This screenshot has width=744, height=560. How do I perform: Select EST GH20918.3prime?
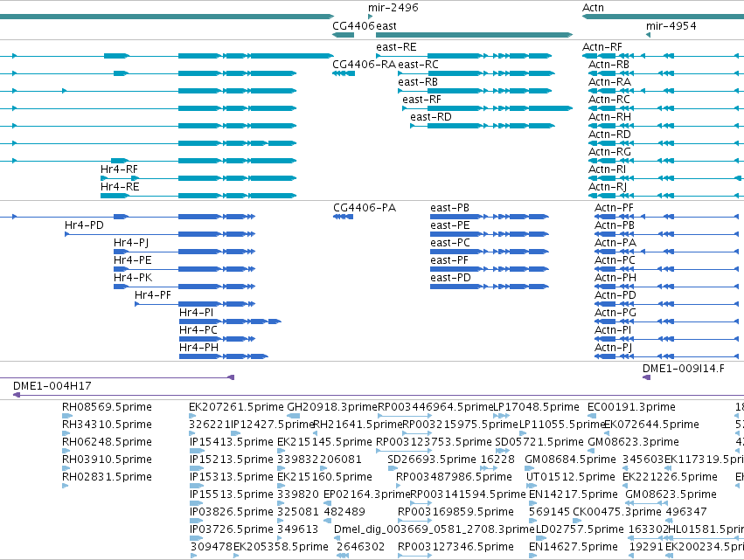332,407
